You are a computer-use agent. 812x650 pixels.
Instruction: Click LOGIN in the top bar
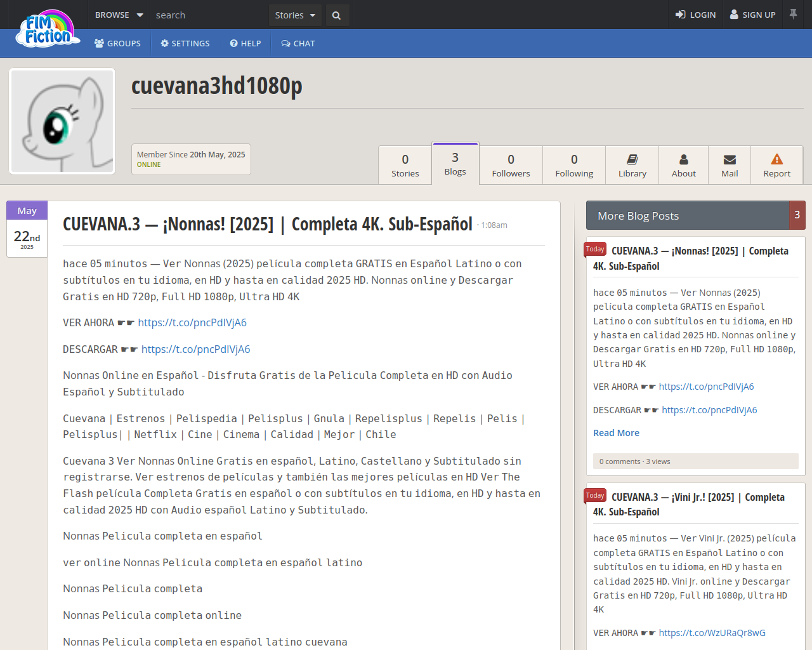click(x=695, y=15)
